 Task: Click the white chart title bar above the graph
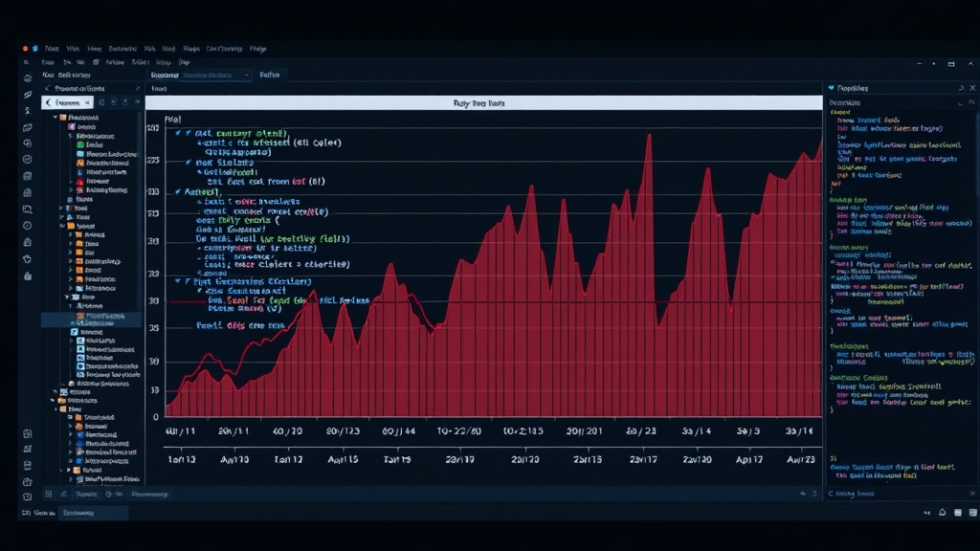(483, 103)
